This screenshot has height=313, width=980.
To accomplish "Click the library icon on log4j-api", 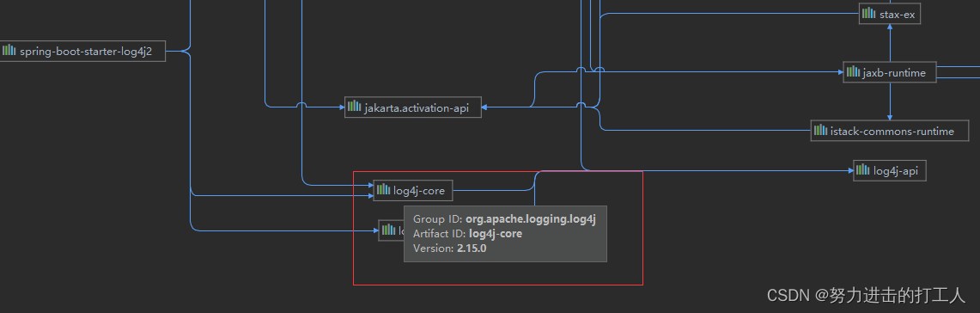I will pyautogui.click(x=863, y=169).
